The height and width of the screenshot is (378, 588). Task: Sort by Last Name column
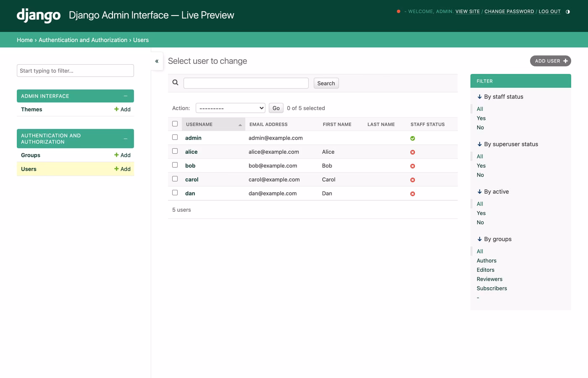coord(381,124)
